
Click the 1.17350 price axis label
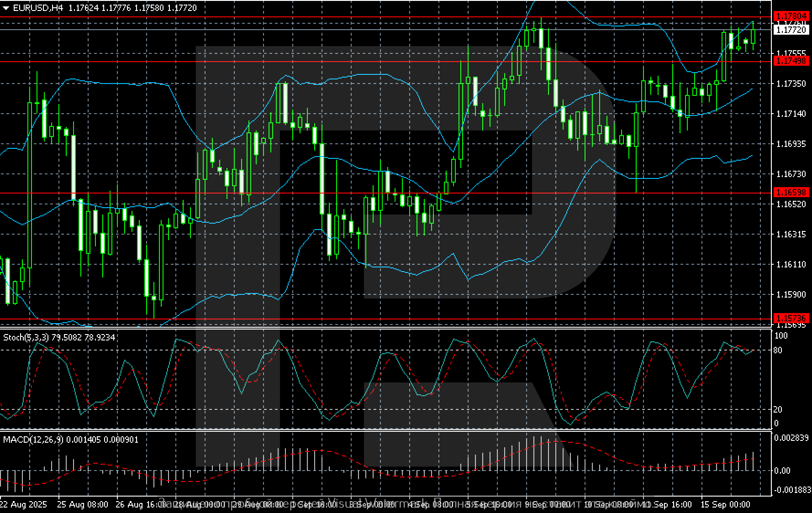click(x=791, y=84)
